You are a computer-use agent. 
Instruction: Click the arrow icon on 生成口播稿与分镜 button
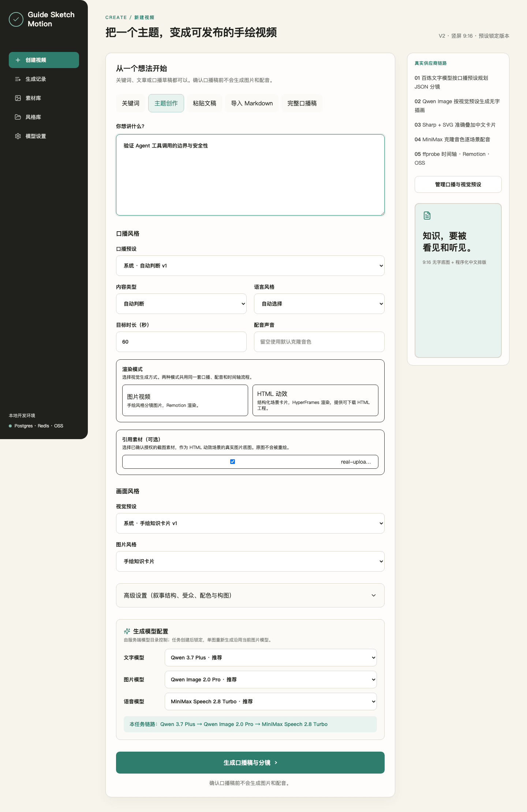[276, 763]
